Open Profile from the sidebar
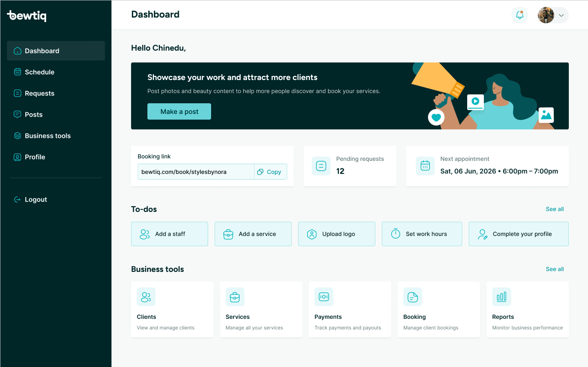This screenshot has width=588, height=367. coord(56,157)
